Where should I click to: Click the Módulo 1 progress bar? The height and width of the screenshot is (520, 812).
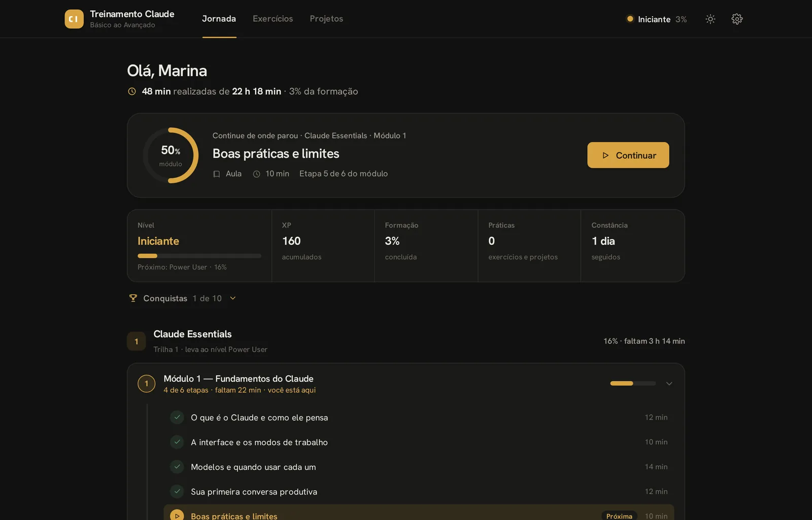[x=633, y=384]
